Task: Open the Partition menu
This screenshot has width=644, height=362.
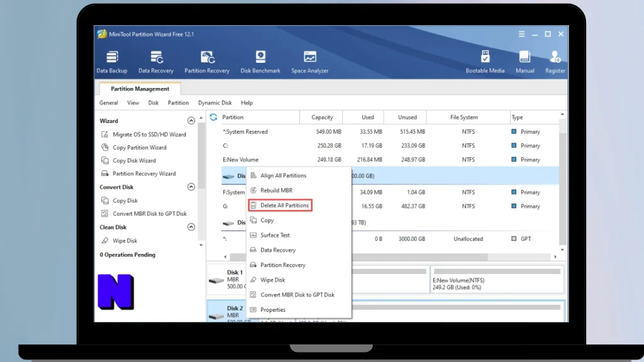Action: point(178,102)
